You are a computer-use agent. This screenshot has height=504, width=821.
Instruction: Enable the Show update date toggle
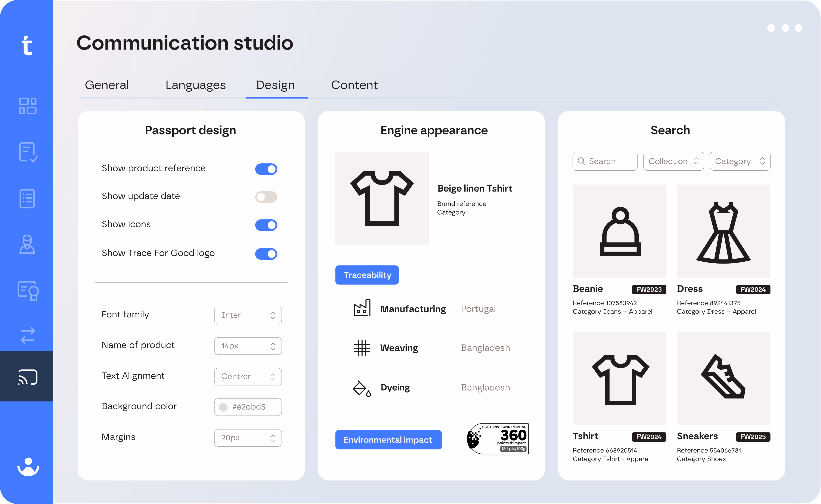pyautogui.click(x=266, y=197)
